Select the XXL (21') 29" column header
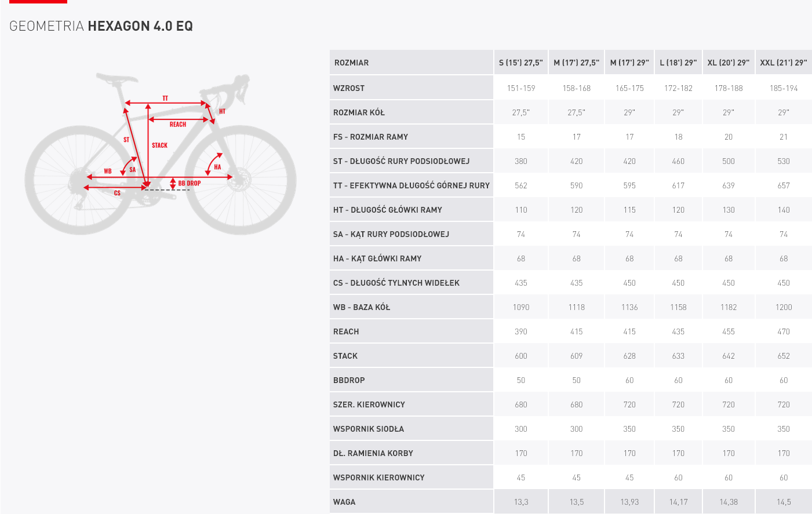Screen dimensions: 812x514 click(784, 63)
